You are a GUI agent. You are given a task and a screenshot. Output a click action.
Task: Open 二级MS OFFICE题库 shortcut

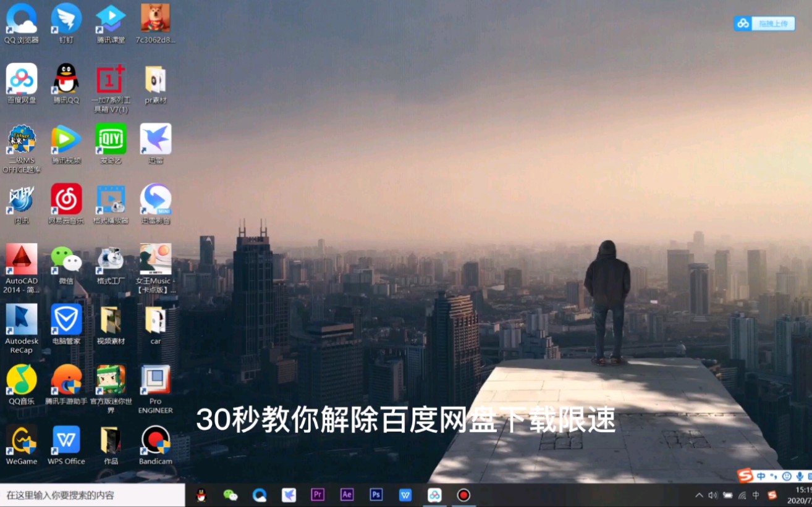(22, 148)
